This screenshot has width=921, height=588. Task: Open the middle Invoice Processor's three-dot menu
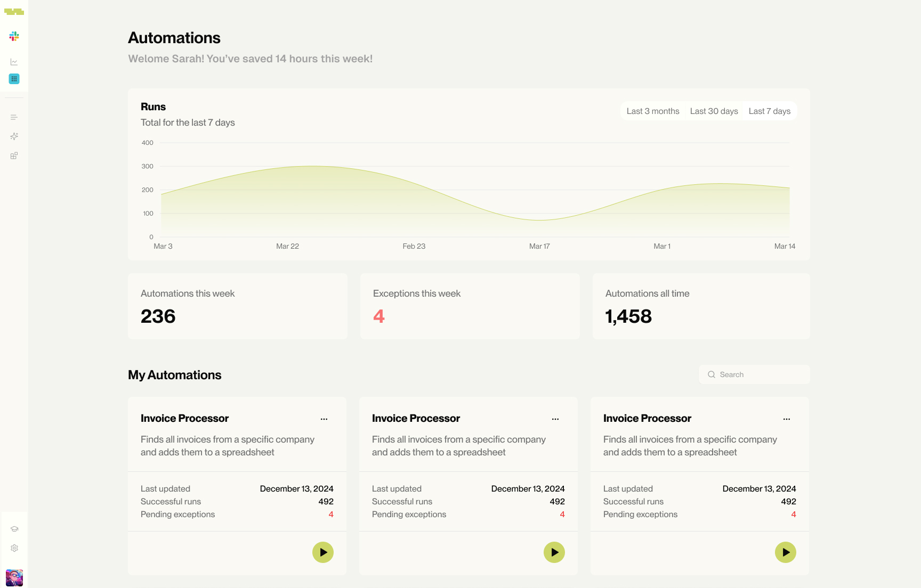coord(555,419)
